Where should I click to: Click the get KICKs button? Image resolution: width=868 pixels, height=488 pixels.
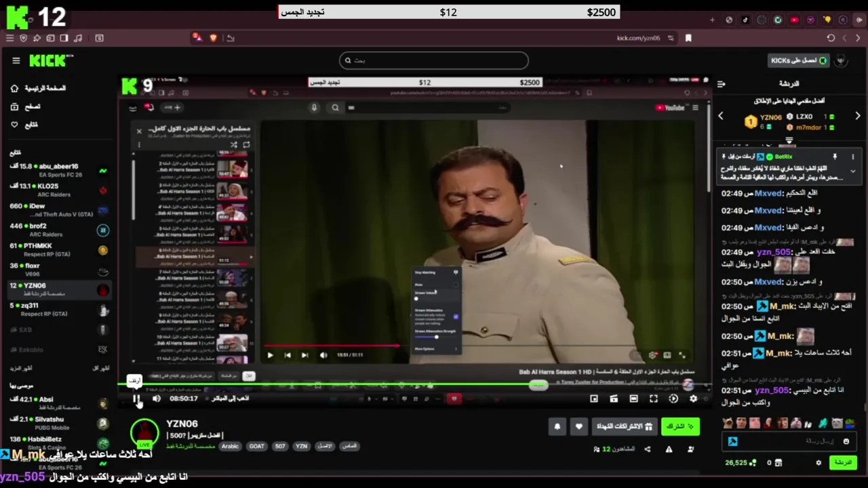click(x=799, y=60)
